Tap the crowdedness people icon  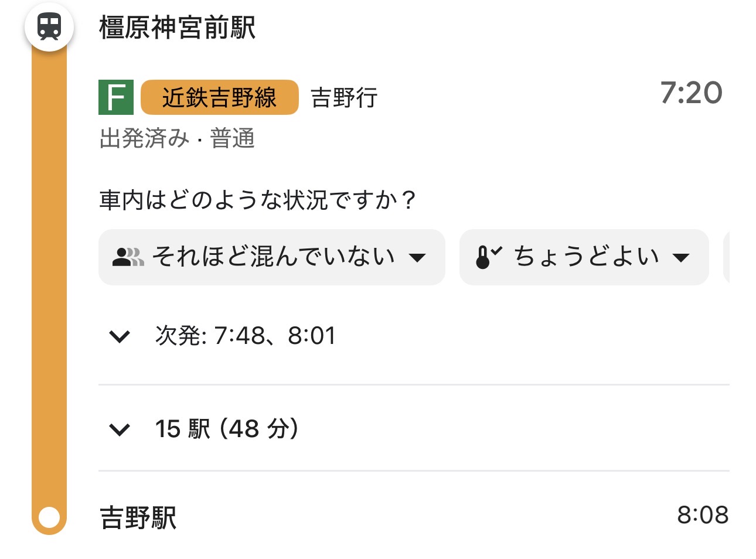click(128, 257)
